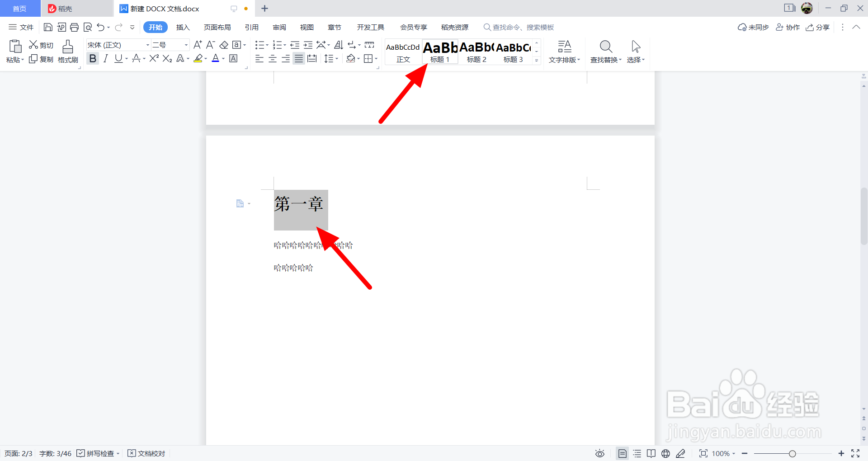This screenshot has width=868, height=461.
Task: Open new document tab with plus
Action: (x=264, y=8)
